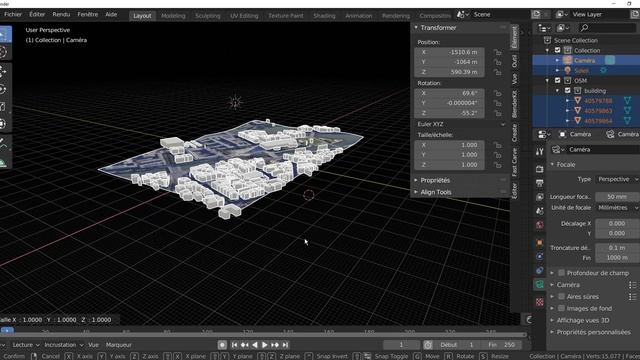Jump to timeline end frame
The image size is (640, 360).
click(285, 345)
